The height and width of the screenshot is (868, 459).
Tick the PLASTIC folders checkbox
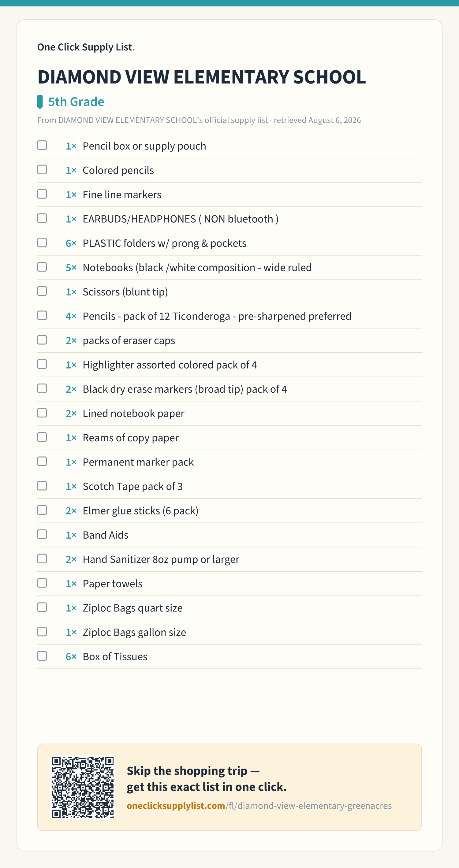click(42, 243)
